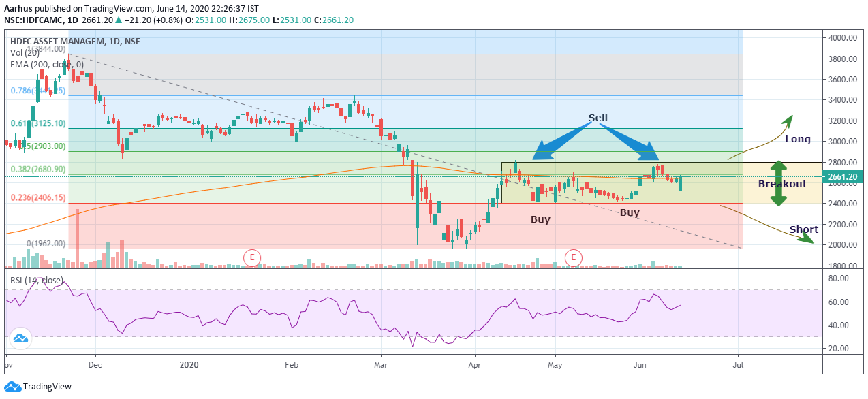
Task: Click Dec on the time axis
Action: coord(96,364)
